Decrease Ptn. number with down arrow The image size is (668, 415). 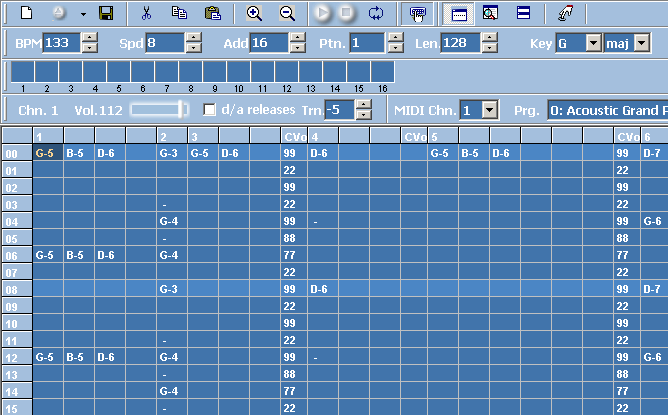click(396, 48)
